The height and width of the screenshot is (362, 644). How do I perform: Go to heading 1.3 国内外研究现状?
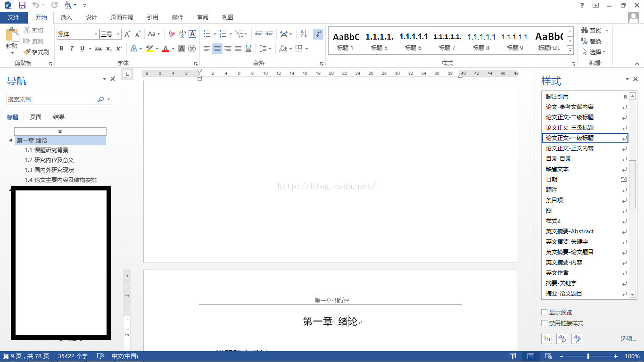50,170
